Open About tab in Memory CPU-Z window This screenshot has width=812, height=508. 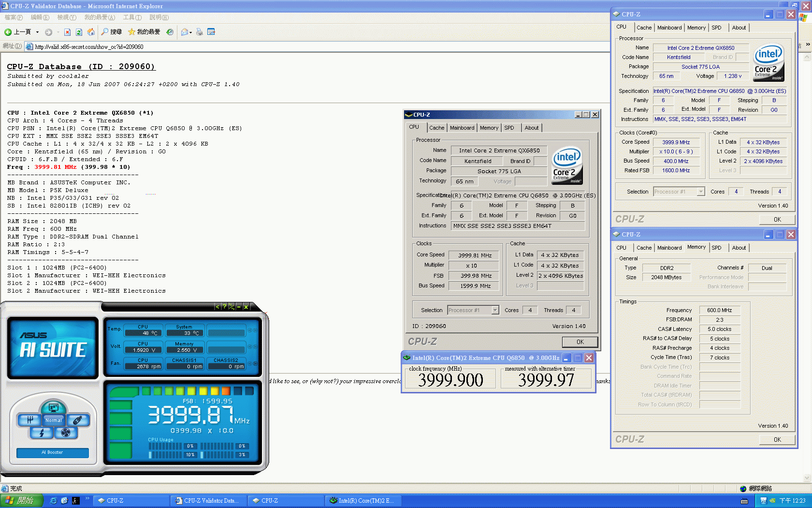tap(739, 248)
